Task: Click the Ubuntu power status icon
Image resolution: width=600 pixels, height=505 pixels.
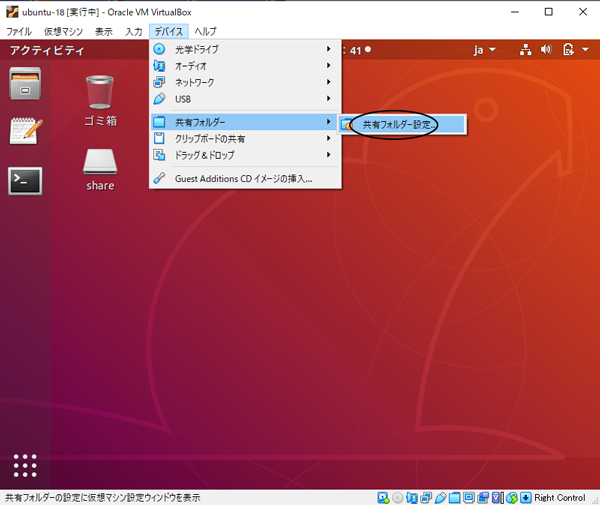Action: click(x=568, y=49)
